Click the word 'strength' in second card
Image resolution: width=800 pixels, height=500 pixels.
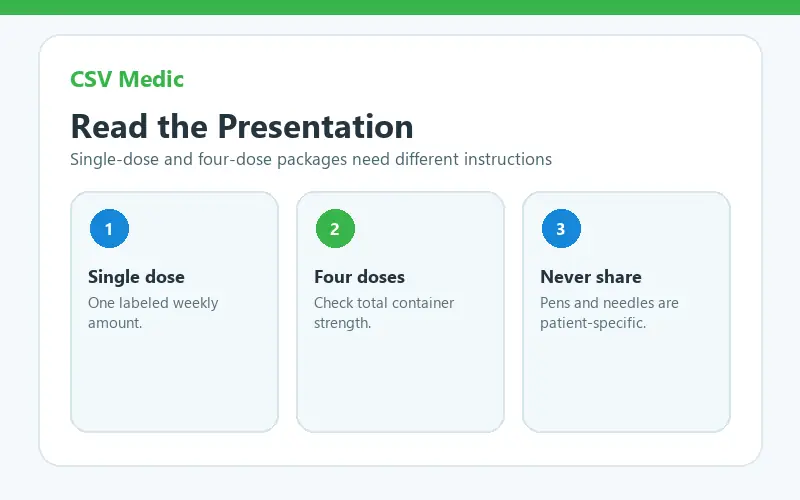(x=341, y=323)
